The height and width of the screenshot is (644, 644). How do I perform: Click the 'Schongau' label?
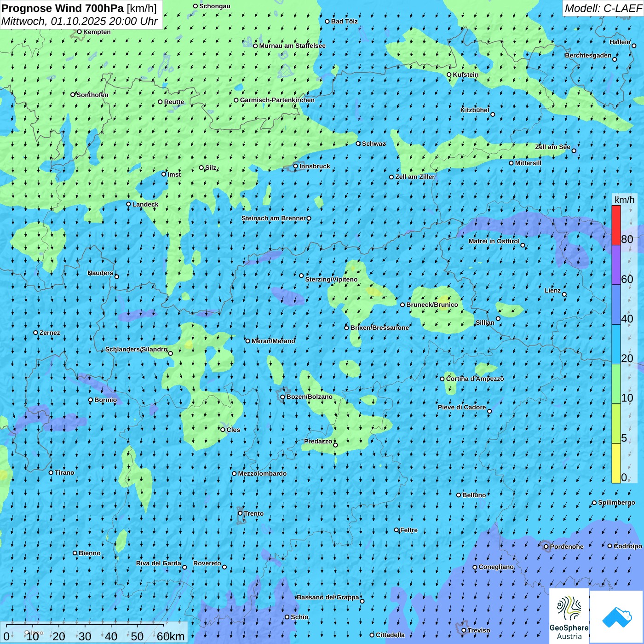[x=215, y=6]
